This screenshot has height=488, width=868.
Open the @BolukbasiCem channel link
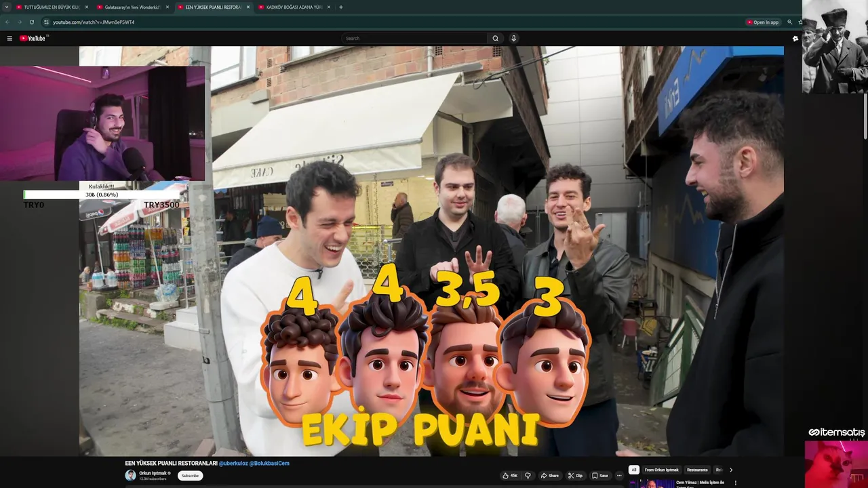pos(269,463)
